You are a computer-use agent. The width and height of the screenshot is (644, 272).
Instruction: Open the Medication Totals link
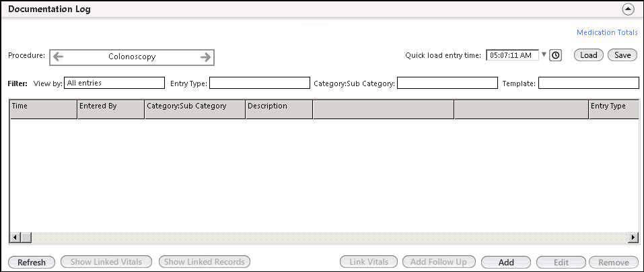(x=607, y=32)
